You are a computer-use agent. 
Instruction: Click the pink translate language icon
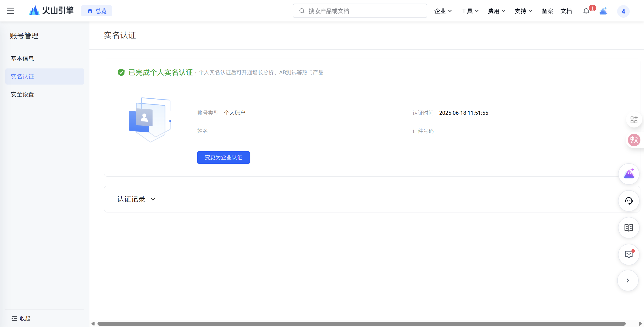(634, 140)
